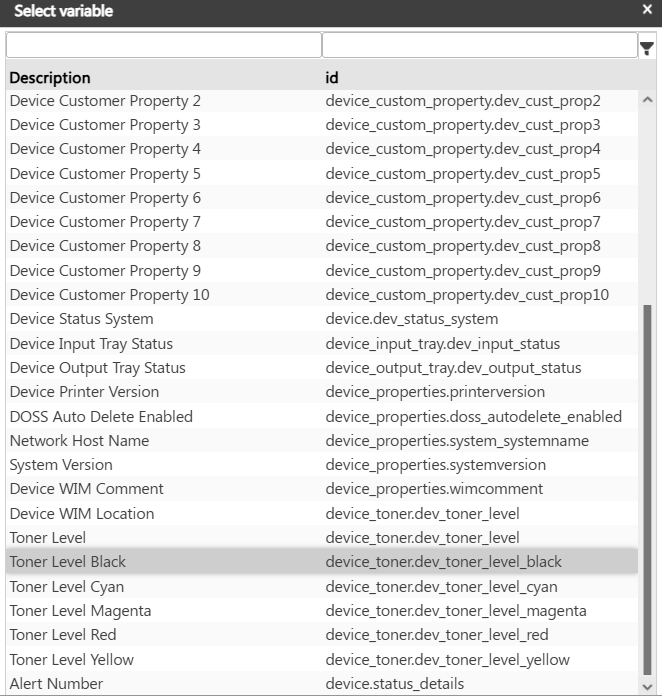Click the filter funnel icon

coord(646,47)
